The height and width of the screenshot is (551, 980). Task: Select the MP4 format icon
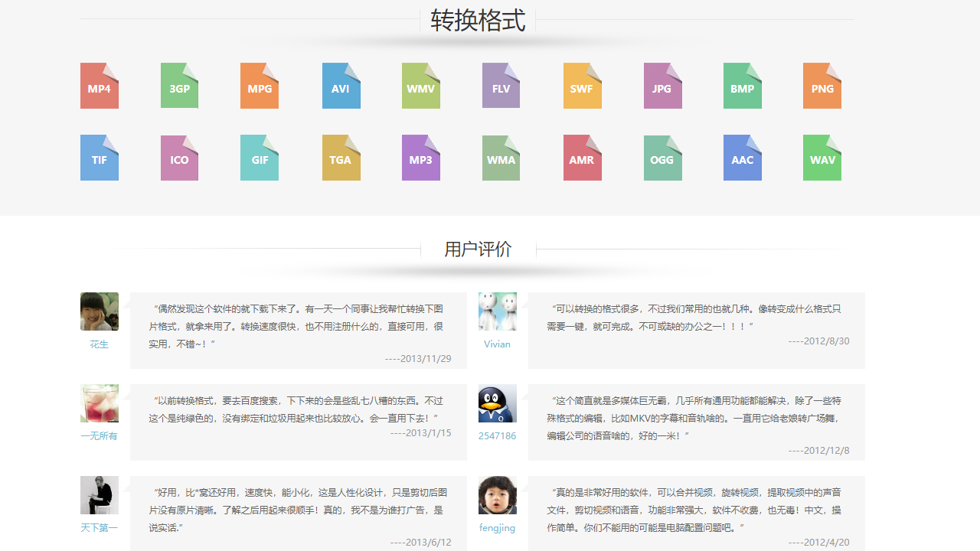[99, 86]
